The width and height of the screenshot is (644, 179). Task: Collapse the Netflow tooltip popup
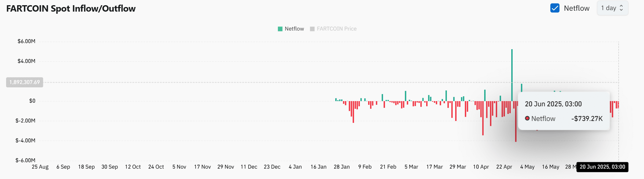564,111
